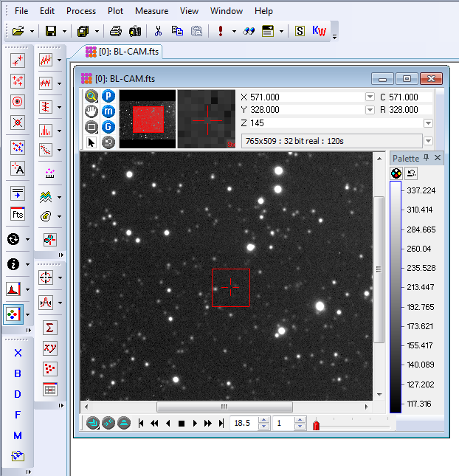Click the frame number 1 field

click(x=283, y=423)
